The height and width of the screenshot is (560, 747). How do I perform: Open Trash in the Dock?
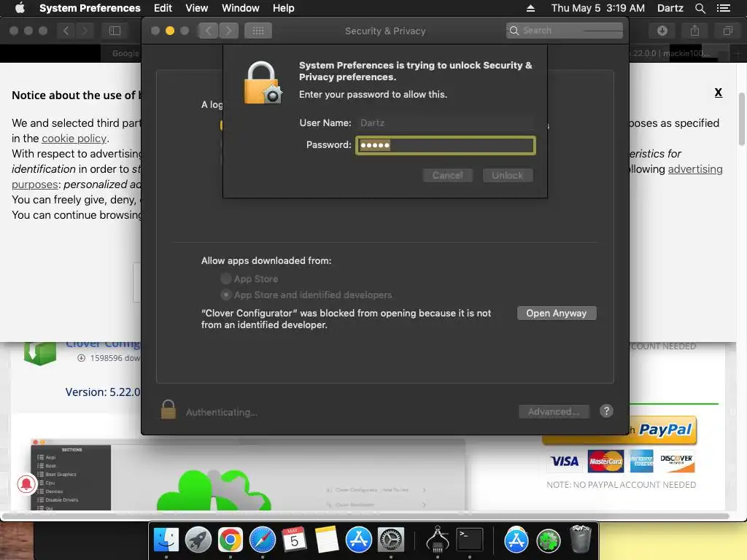[580, 540]
